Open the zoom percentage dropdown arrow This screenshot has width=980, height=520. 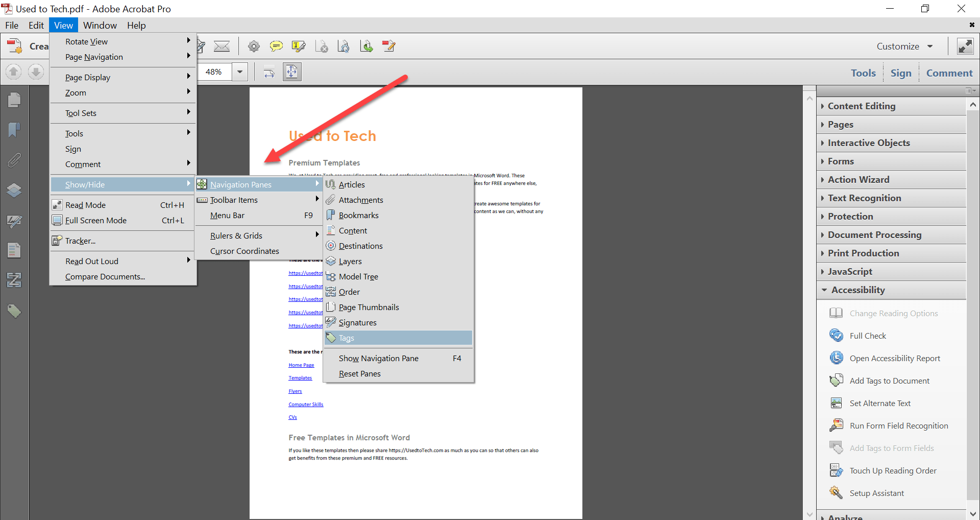tap(240, 72)
